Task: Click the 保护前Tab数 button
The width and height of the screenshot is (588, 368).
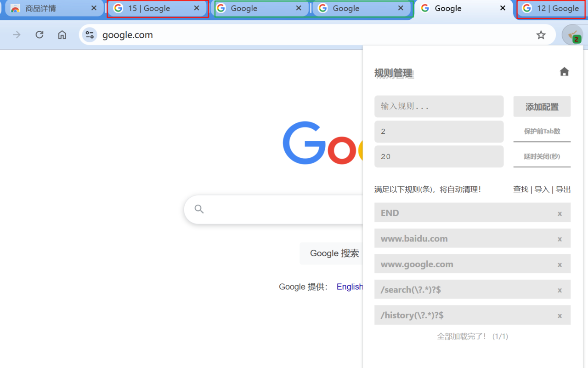Action: click(x=542, y=132)
